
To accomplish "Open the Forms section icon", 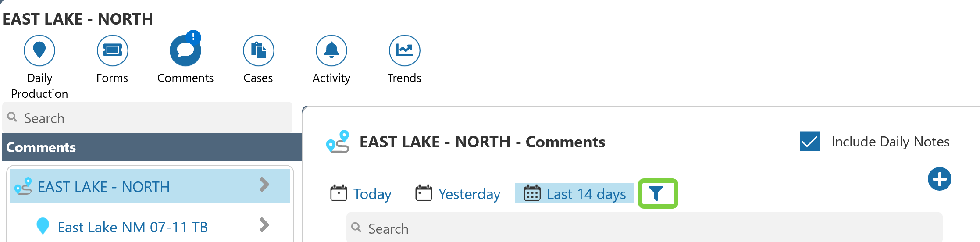I will coord(112,50).
